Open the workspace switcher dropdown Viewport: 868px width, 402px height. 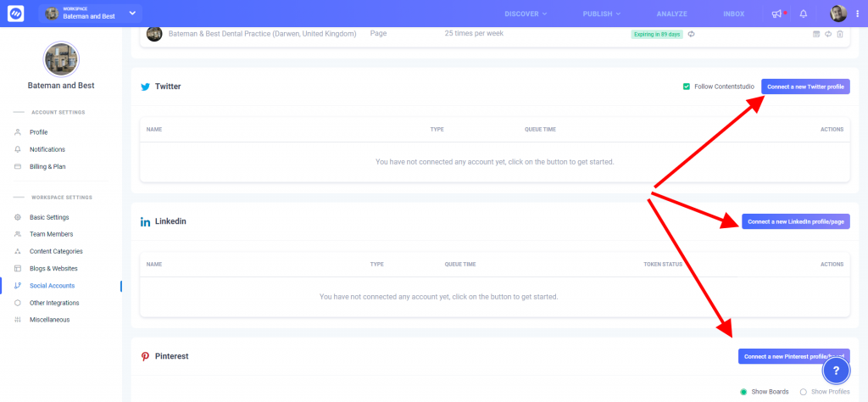click(x=90, y=14)
